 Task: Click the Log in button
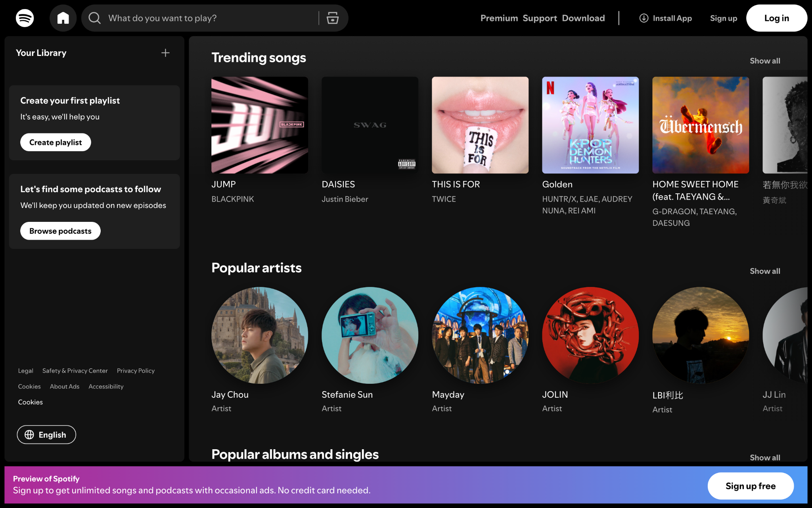pos(776,18)
